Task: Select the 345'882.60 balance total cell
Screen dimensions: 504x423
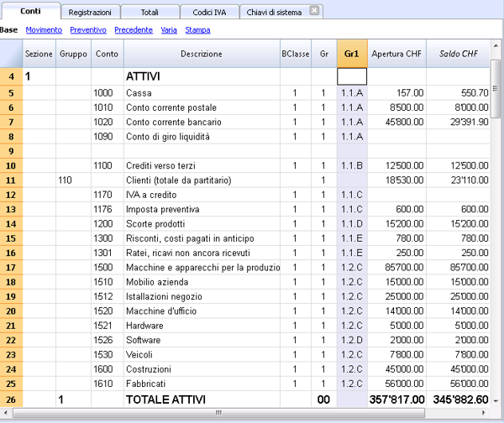Action: point(459,399)
